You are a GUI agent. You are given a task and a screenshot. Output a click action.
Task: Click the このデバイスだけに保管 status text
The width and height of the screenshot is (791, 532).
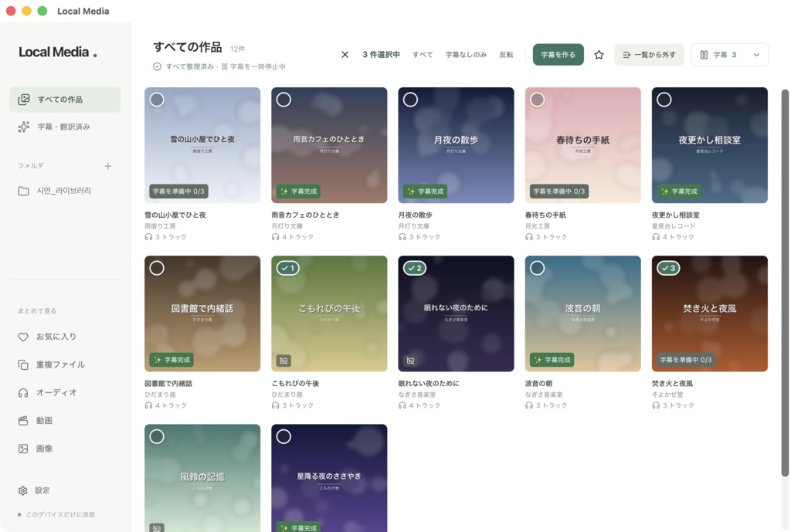(x=60, y=514)
